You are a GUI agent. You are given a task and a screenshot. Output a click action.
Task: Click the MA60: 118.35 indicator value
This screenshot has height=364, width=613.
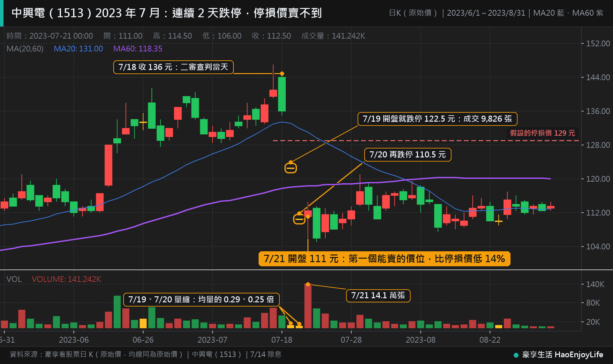(138, 49)
